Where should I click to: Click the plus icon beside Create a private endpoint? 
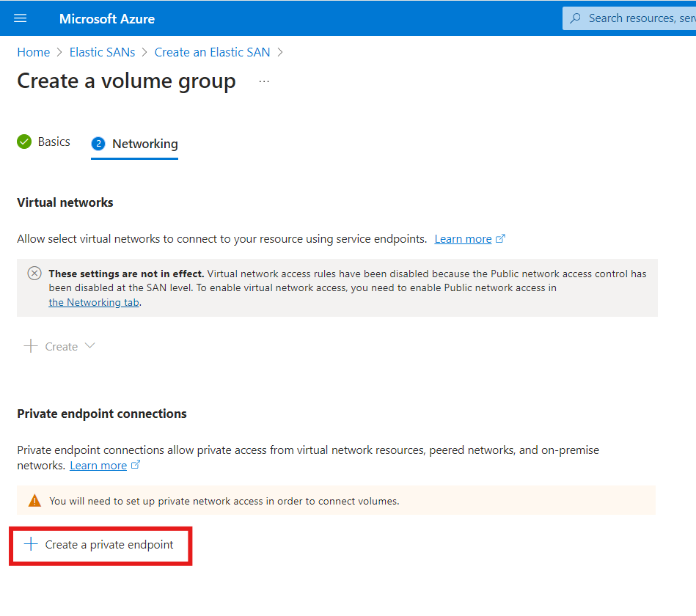point(31,544)
